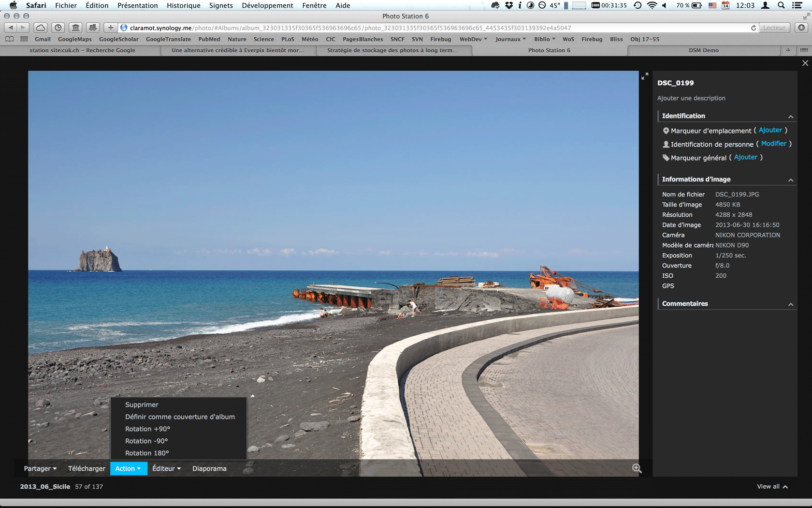Click the Dropbox menu bar icon

pos(509,5)
